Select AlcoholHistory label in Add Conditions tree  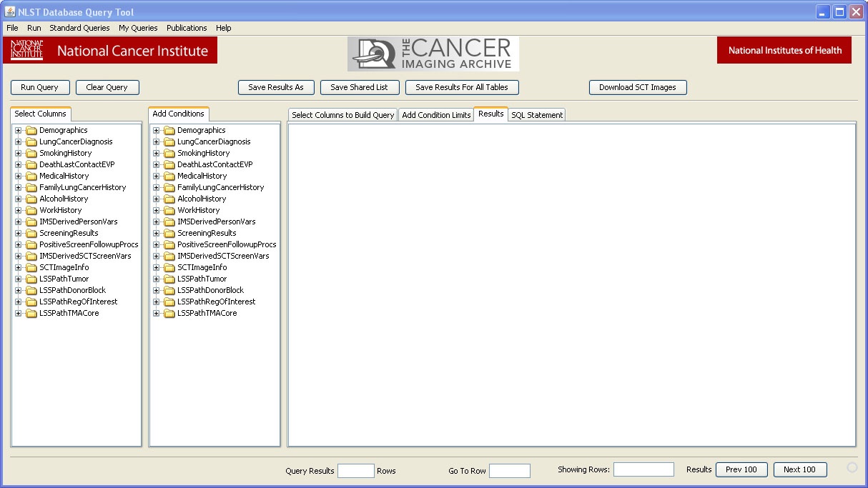click(x=202, y=199)
